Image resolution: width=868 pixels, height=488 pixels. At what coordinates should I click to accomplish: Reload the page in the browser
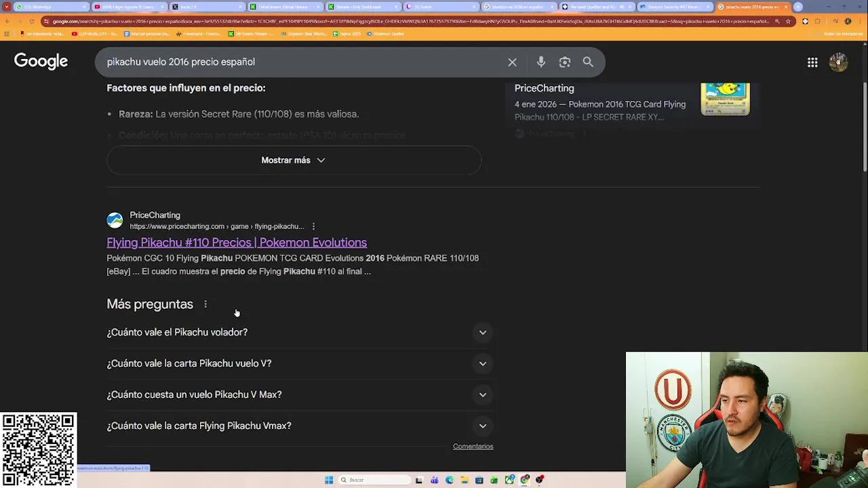(x=31, y=21)
